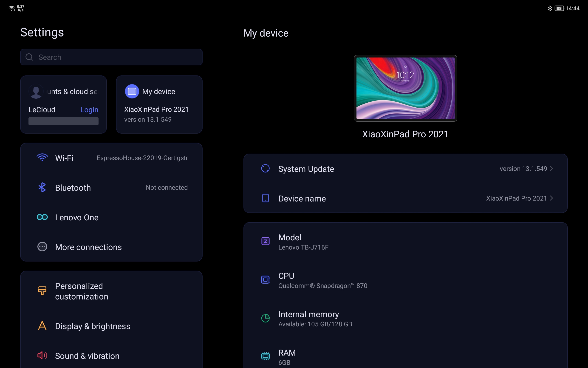Click the Bluetooth icon in Settings list
The height and width of the screenshot is (368, 588).
click(x=42, y=187)
